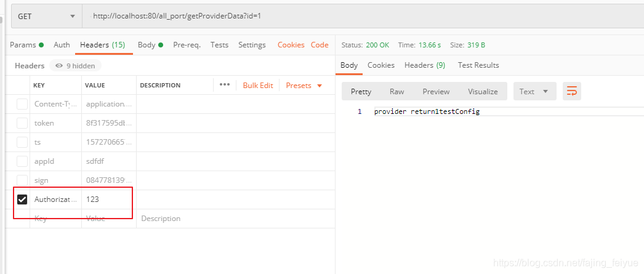Click the token key cell

[x=55, y=123]
